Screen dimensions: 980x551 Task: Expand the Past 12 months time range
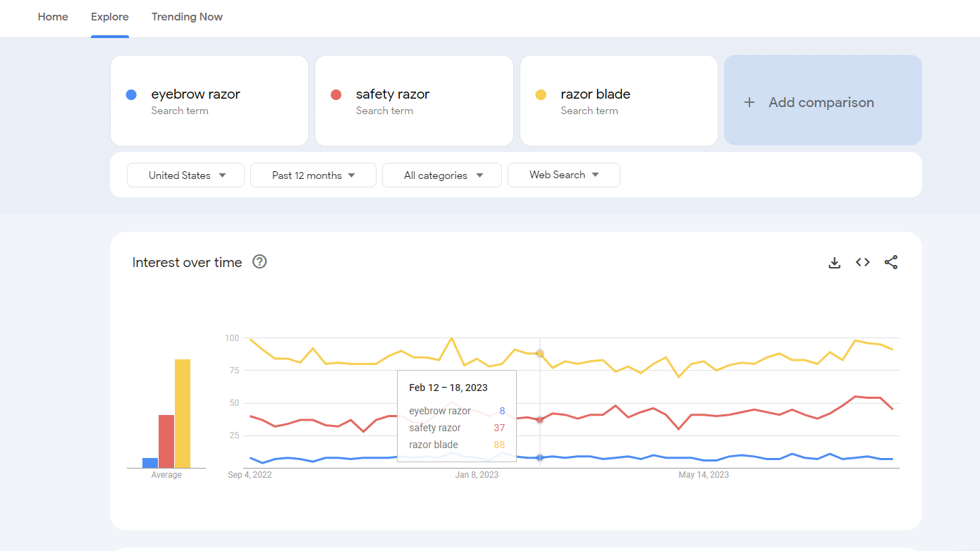point(313,175)
